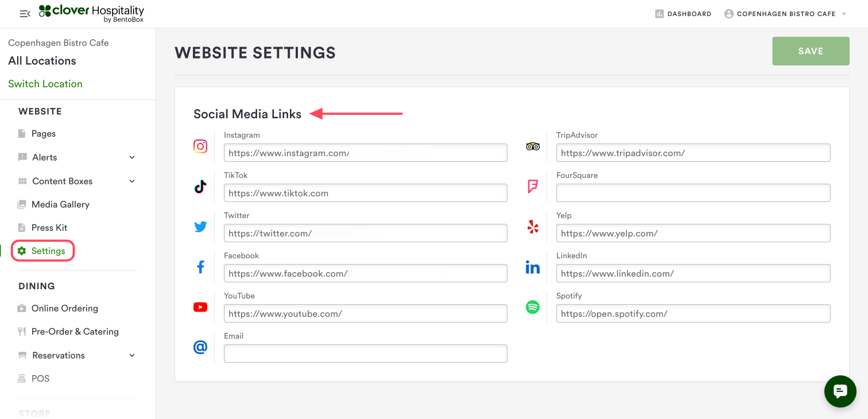Screen dimensions: 868x419
Task: Click the Switch Location link
Action: coord(45,84)
